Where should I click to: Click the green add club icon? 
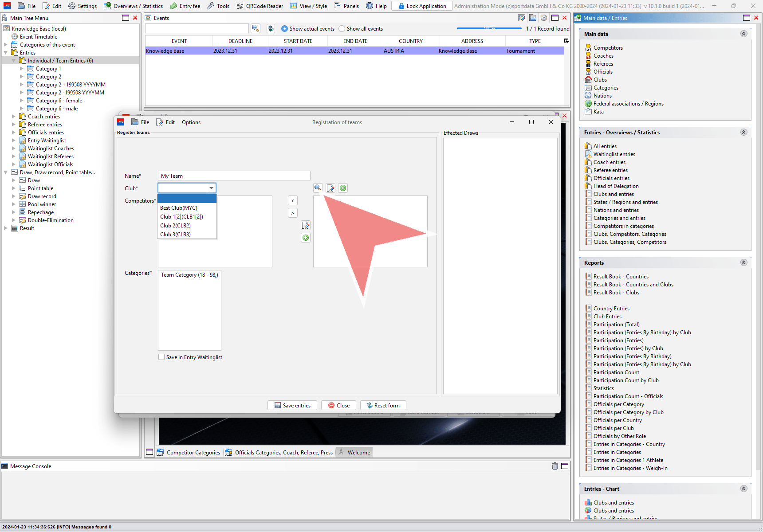point(343,188)
